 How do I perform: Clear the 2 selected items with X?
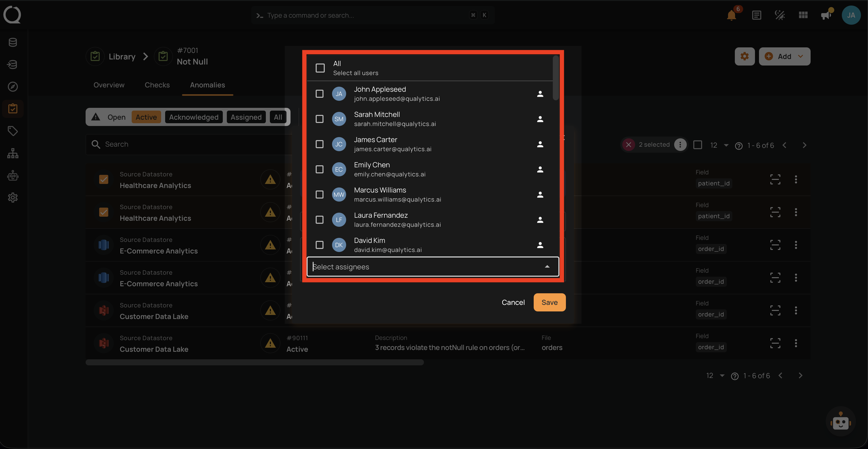[x=628, y=145]
